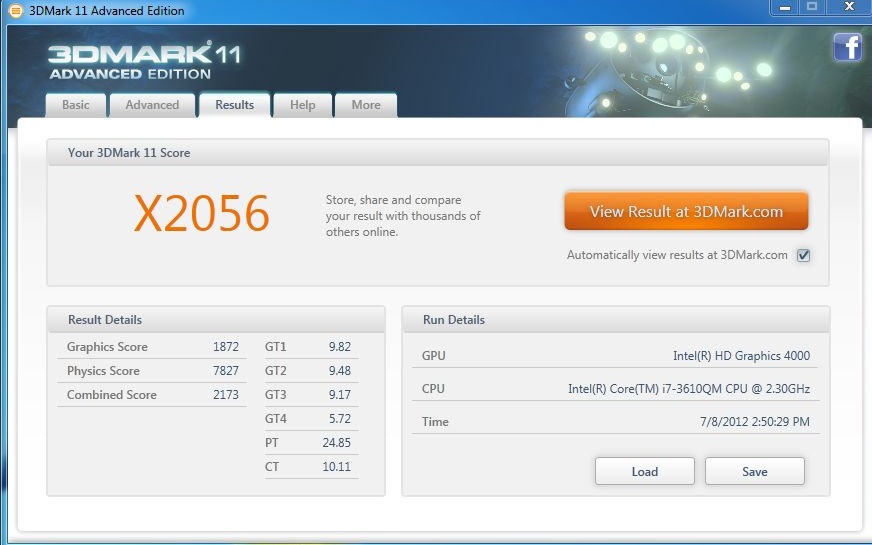Click the X2056 score value
Image resolution: width=872 pixels, height=545 pixels.
pyautogui.click(x=202, y=214)
